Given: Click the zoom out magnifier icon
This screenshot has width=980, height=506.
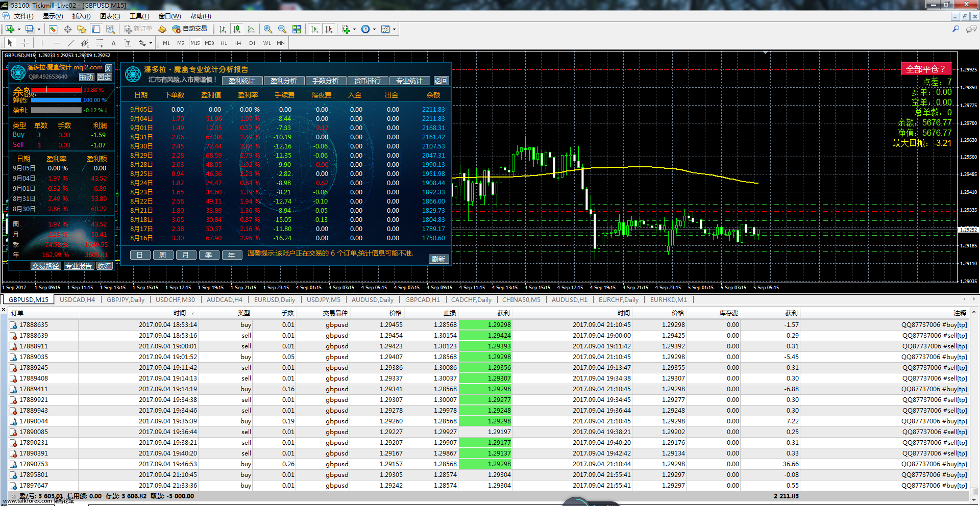Looking at the screenshot, I should 282,29.
